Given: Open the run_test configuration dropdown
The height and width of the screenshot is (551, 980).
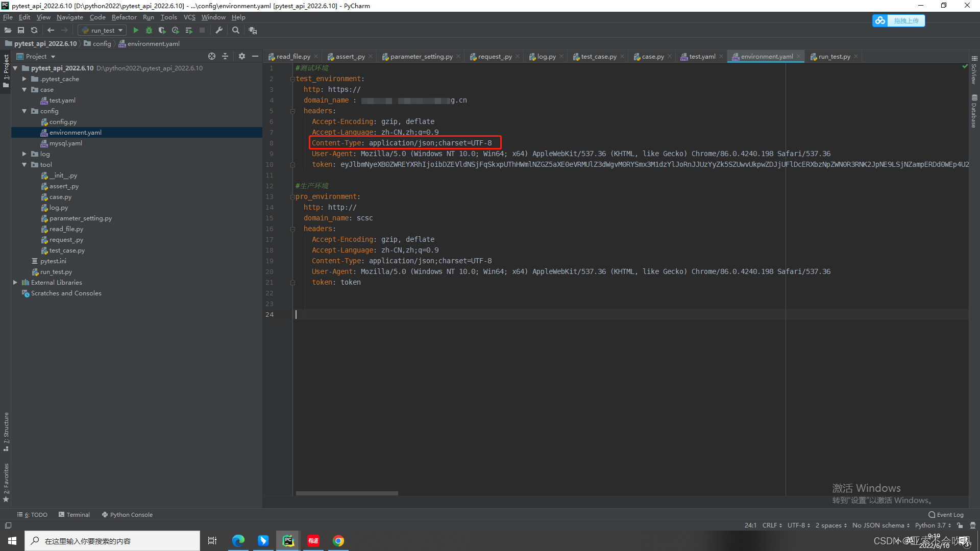Looking at the screenshot, I should tap(102, 31).
